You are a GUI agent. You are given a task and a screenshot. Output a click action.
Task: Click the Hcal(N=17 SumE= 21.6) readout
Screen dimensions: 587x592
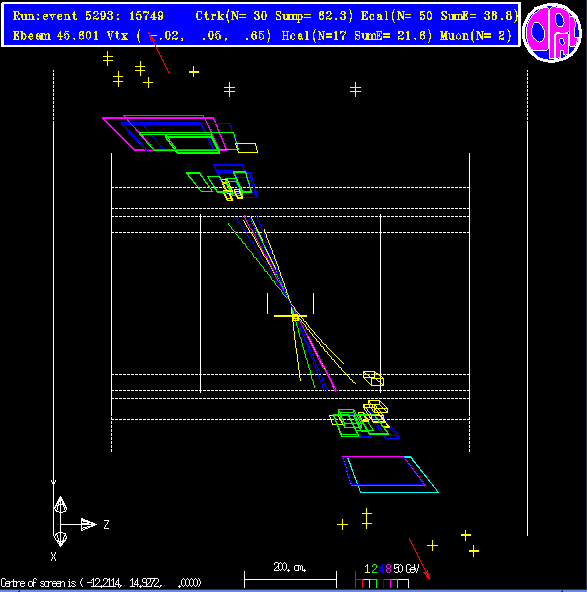[x=356, y=36]
